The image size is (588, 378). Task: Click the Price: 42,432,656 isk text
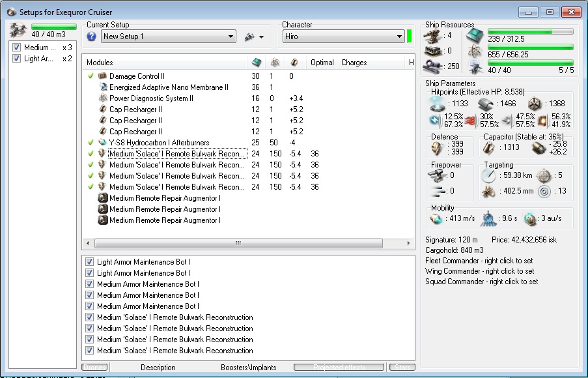[x=524, y=239]
